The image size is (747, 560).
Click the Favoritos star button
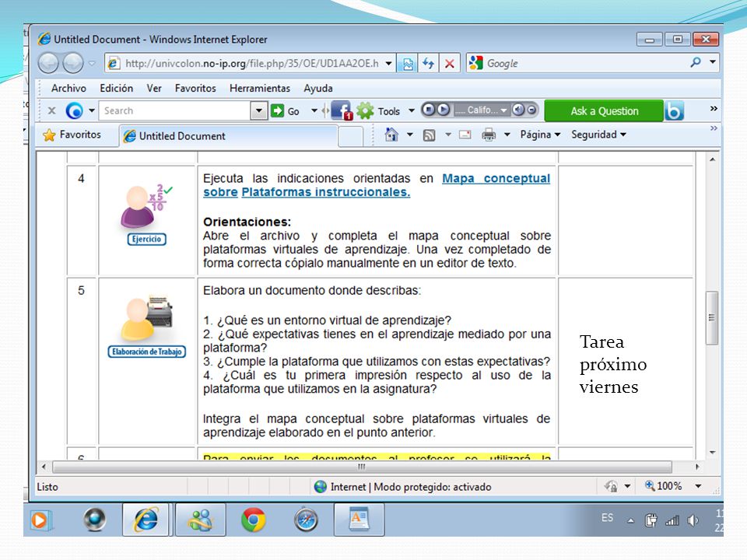point(72,135)
